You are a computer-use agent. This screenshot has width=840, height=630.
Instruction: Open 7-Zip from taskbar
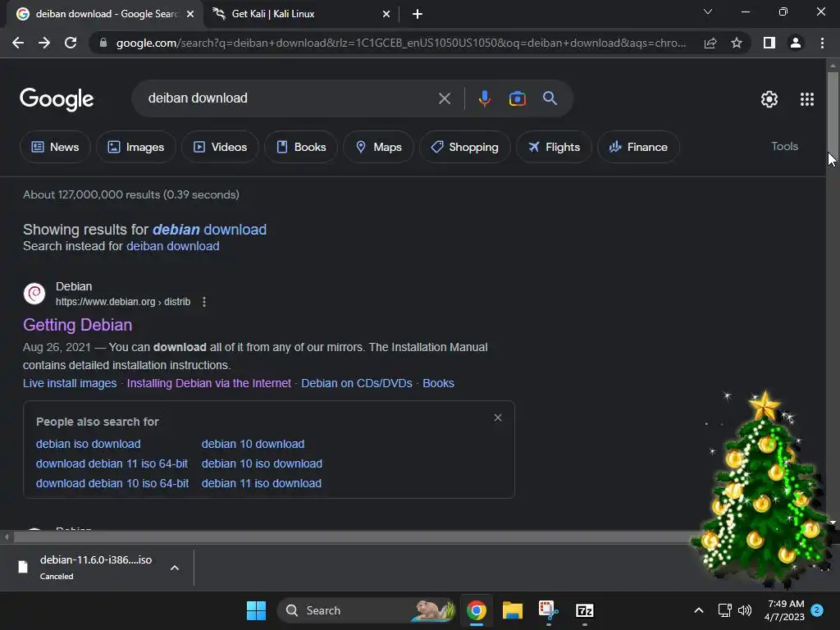click(584, 610)
